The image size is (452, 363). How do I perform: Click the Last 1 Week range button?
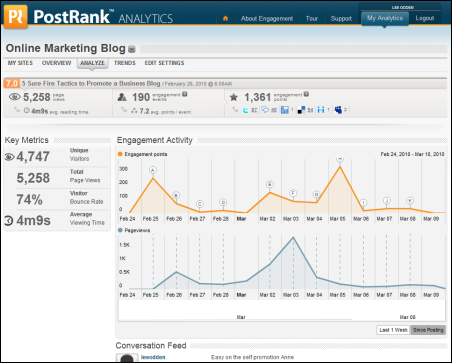(x=393, y=330)
